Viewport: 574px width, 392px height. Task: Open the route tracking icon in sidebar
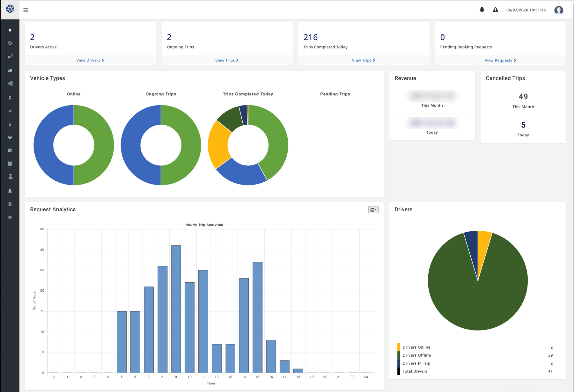coord(10,56)
